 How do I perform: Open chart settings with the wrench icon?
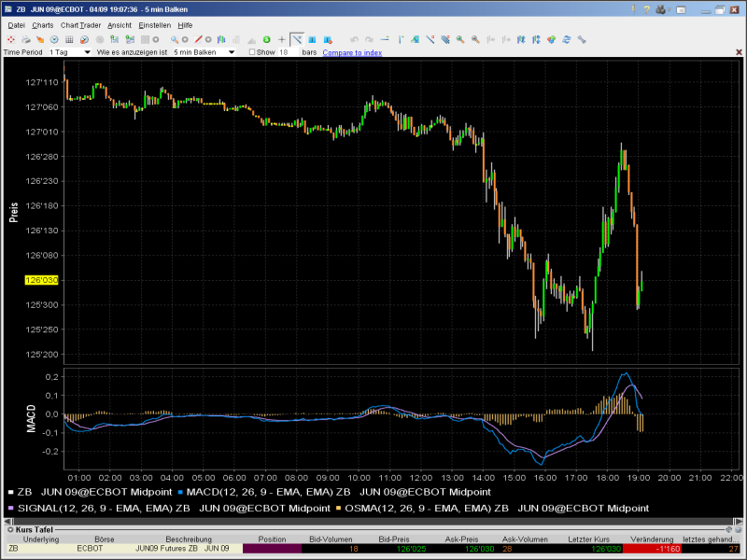click(x=582, y=39)
